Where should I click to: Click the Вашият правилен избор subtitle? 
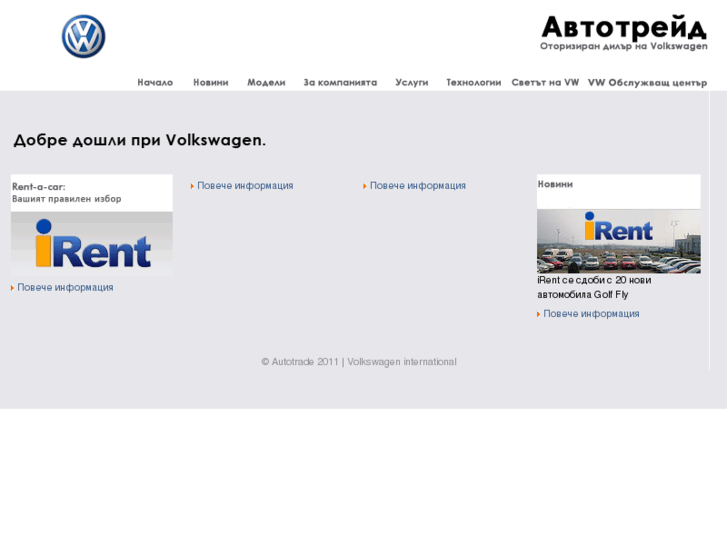pos(67,199)
